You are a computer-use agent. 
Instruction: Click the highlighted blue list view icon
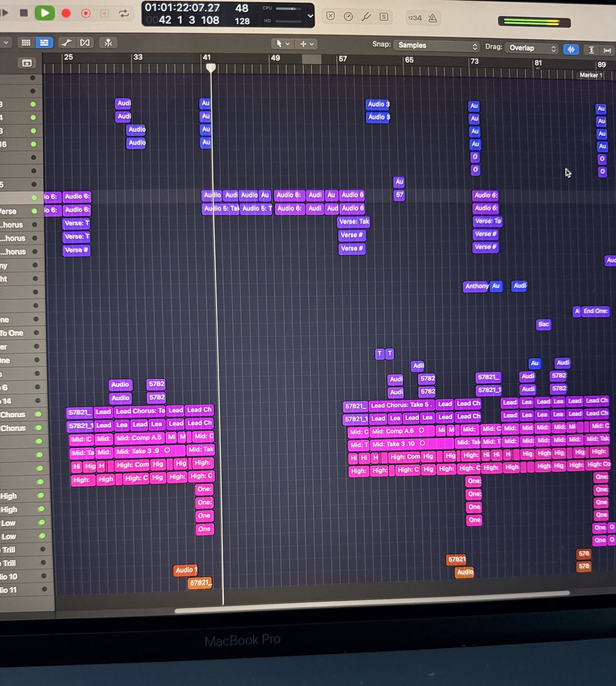[x=43, y=42]
